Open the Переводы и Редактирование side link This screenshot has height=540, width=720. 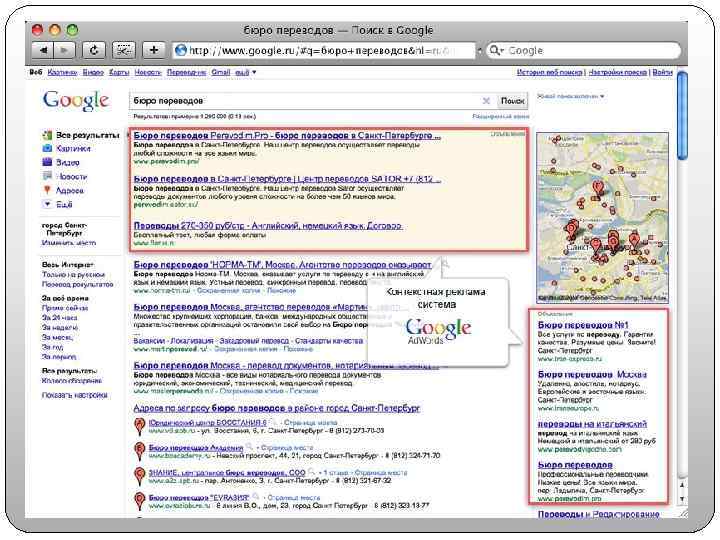click(598, 514)
